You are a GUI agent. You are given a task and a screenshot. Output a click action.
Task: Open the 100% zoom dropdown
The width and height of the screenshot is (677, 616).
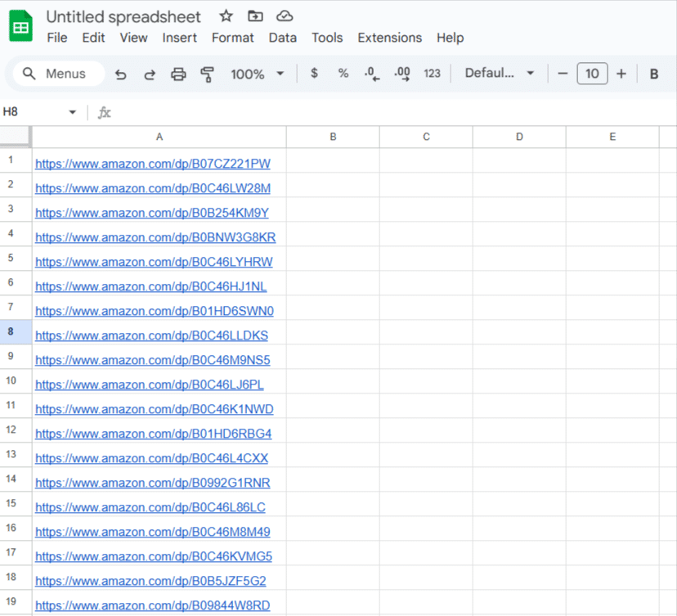click(x=257, y=74)
